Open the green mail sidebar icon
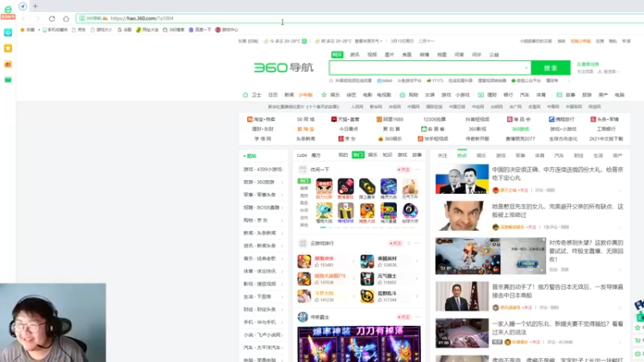This screenshot has height=362, width=644. click(x=8, y=80)
